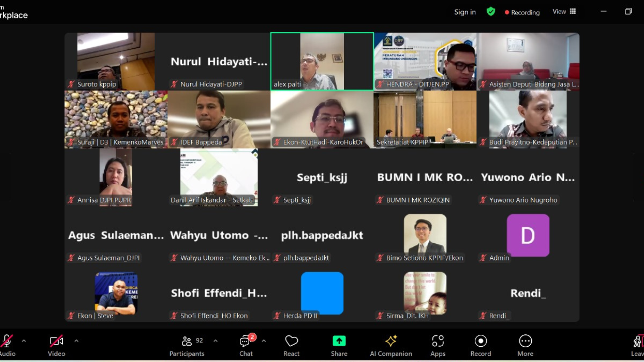Click the Sign in link

point(465,12)
